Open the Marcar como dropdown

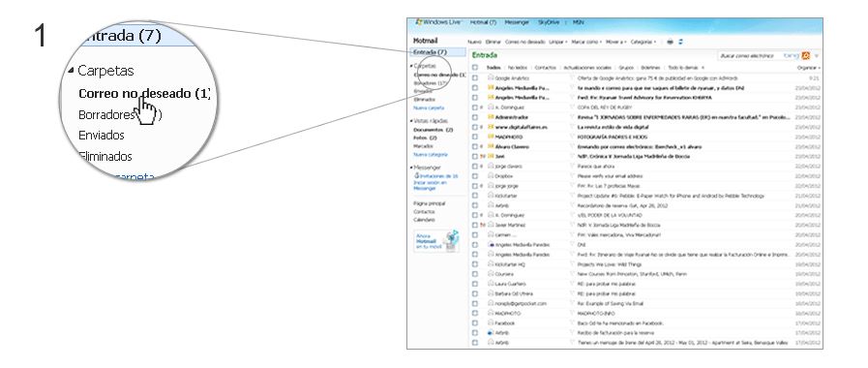pyautogui.click(x=586, y=42)
